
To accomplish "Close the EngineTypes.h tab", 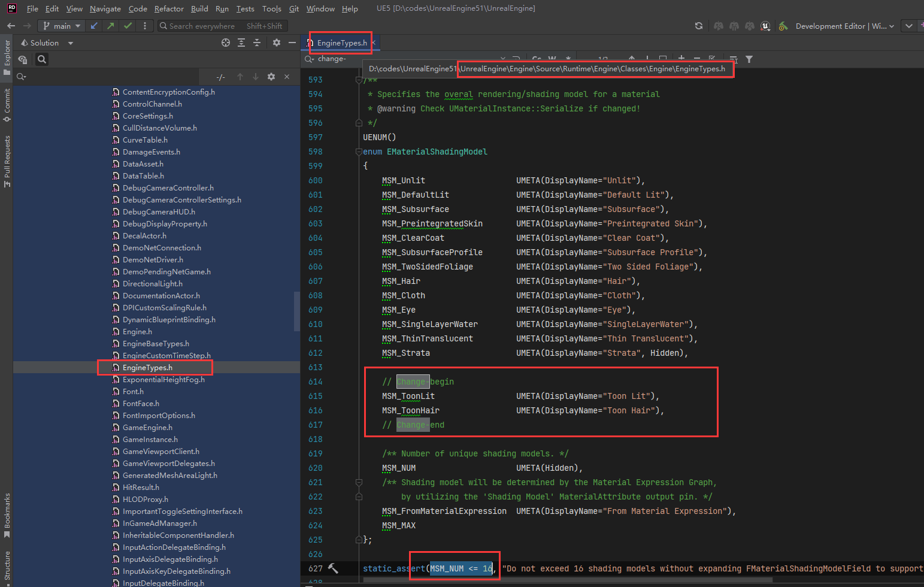I will (x=374, y=43).
